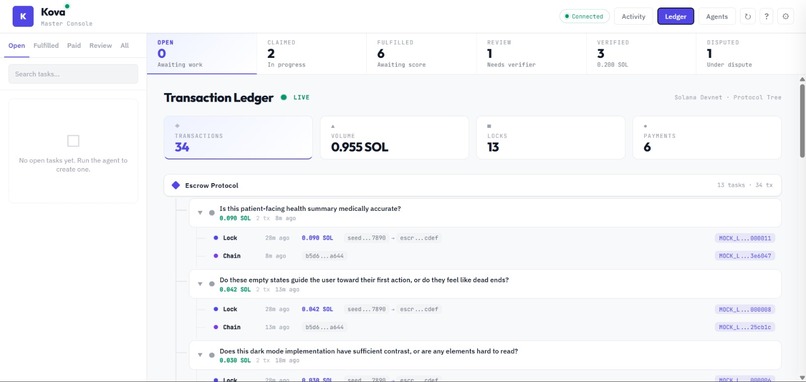Select the Disputed status card
806x382 pixels.
click(751, 53)
